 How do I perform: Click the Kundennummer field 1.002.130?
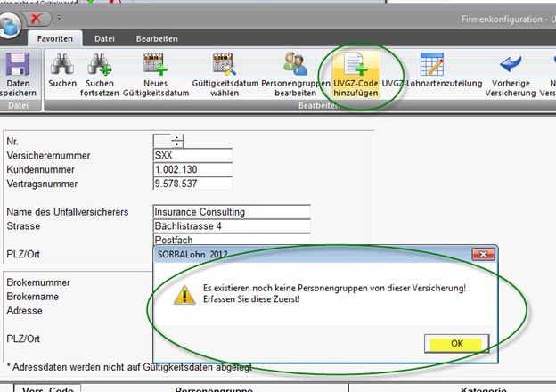(192, 169)
